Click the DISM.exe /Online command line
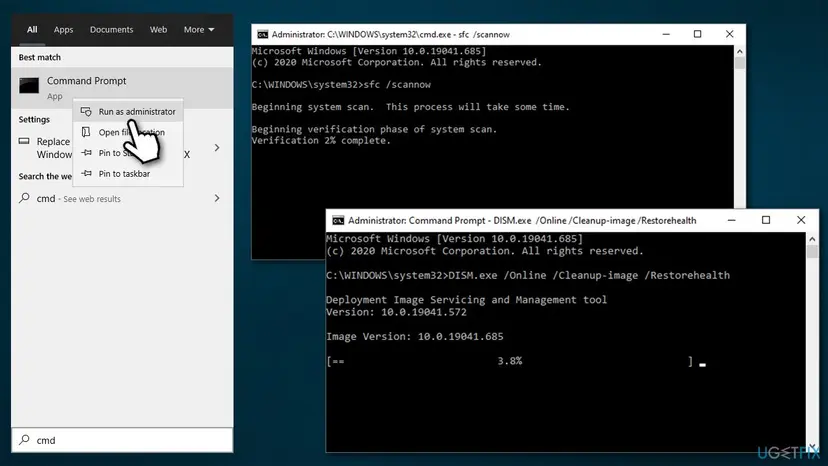828x466 pixels. (528, 275)
